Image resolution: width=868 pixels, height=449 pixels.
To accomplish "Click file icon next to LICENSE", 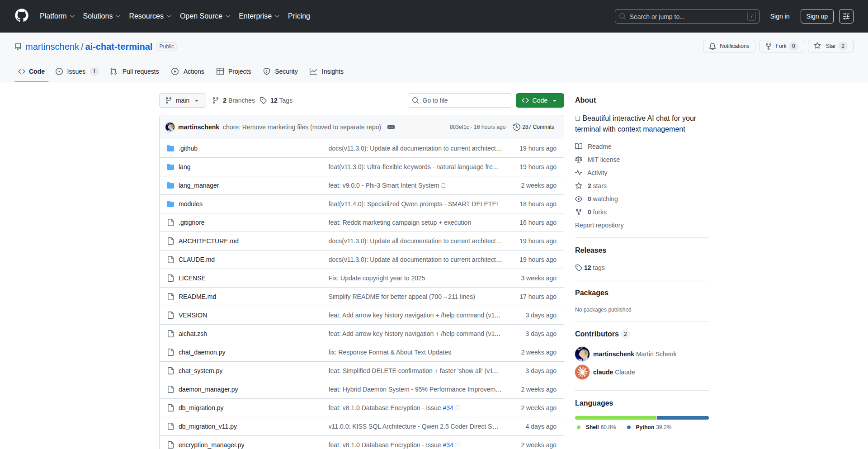I will pyautogui.click(x=170, y=278).
